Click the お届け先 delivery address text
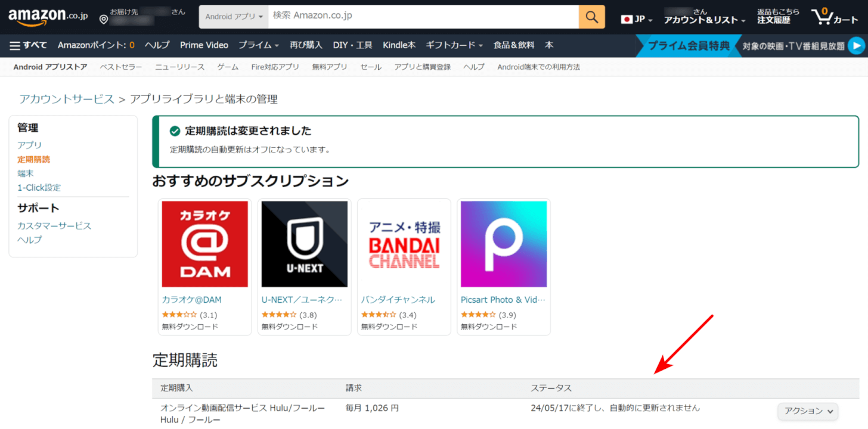This screenshot has height=429, width=868. 124,12
